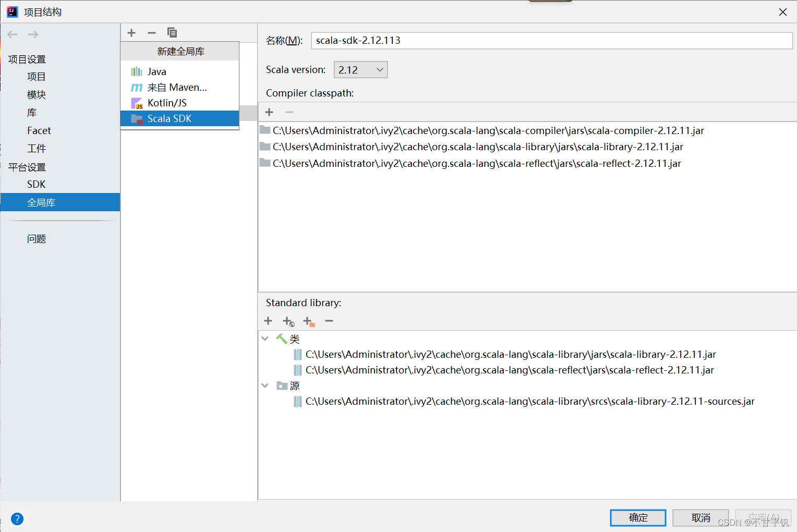Click the Maven 'm' icon in popup
This screenshot has height=532, width=797.
(x=137, y=87)
